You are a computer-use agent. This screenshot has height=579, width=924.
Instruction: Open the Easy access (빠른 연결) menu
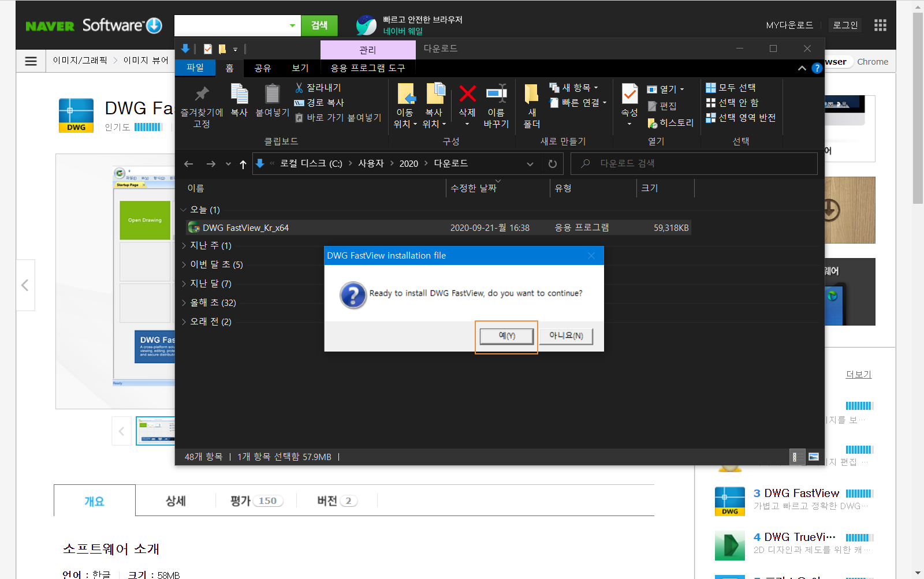coord(577,103)
